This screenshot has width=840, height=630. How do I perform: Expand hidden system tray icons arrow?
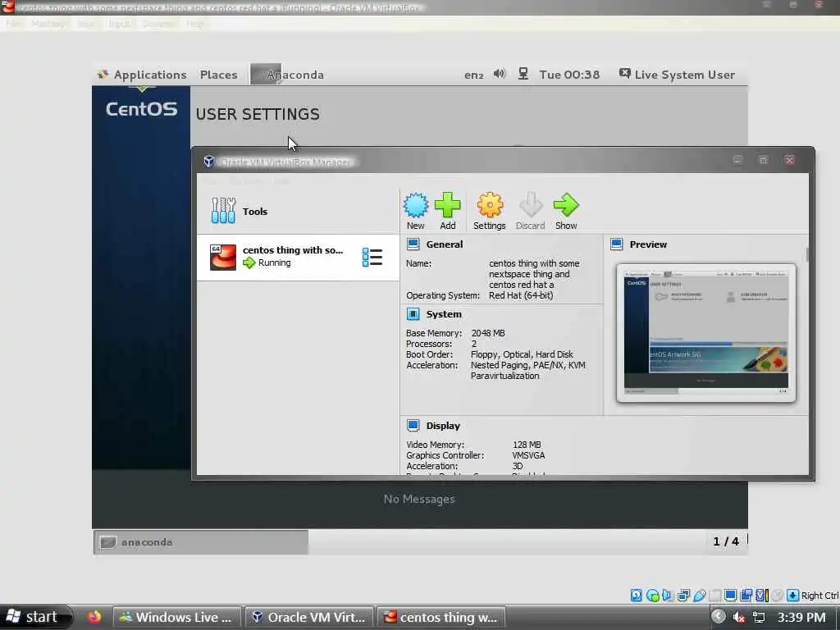[719, 617]
